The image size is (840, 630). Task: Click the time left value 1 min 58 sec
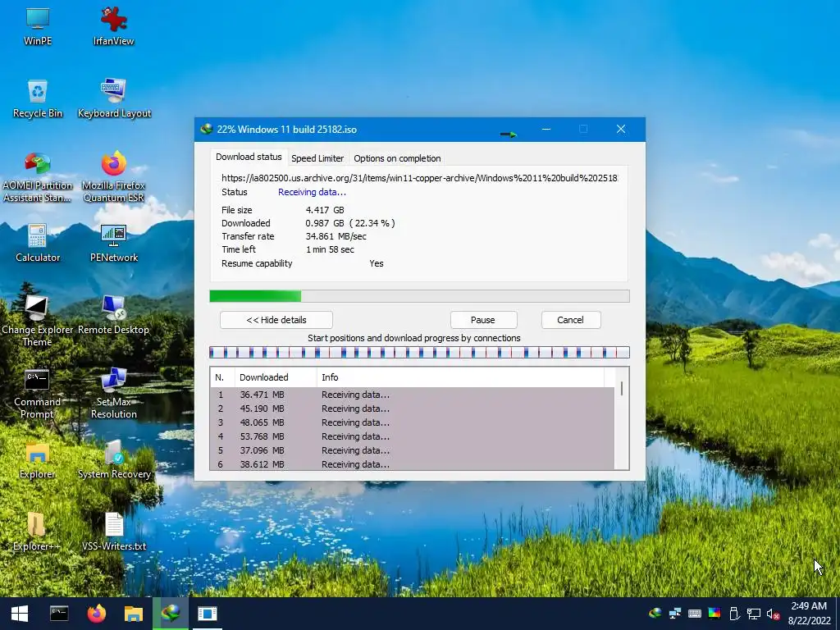tap(330, 249)
